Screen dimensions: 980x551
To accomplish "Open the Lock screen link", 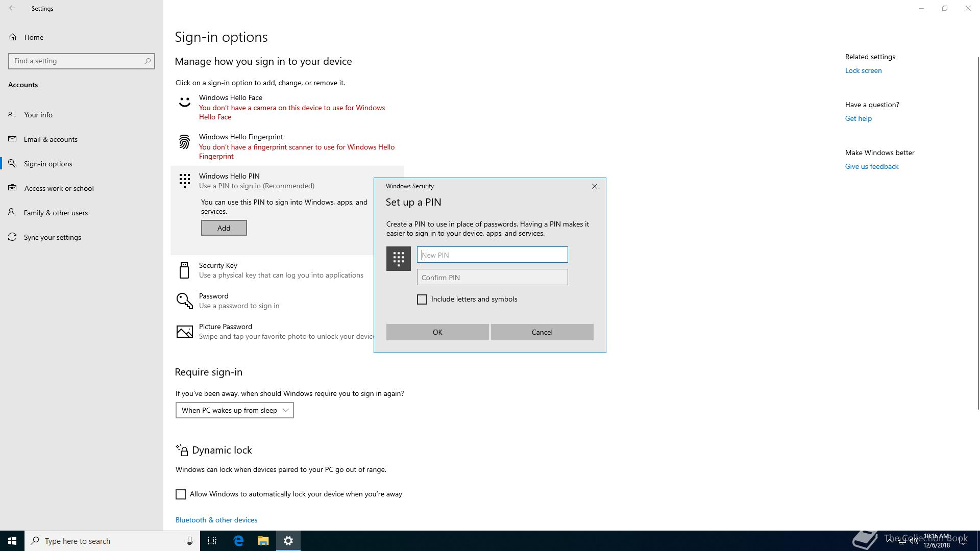I will [863, 70].
